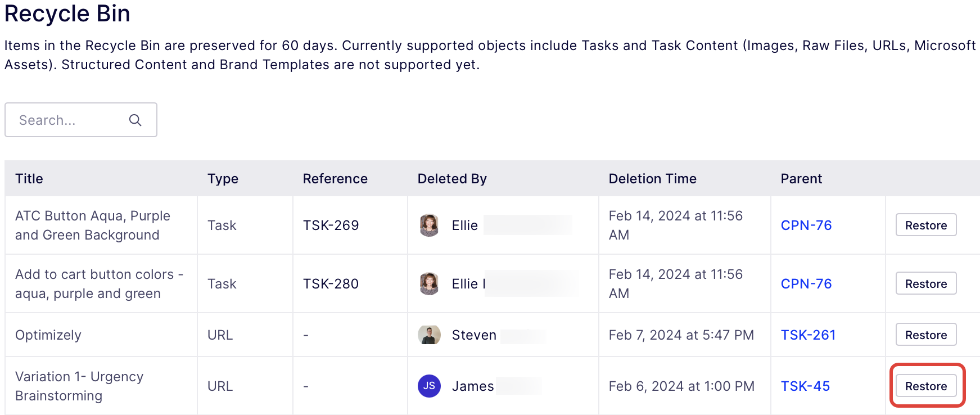Click Ellie's avatar in TSK-269 row
This screenshot has height=415, width=980.
pos(429,225)
